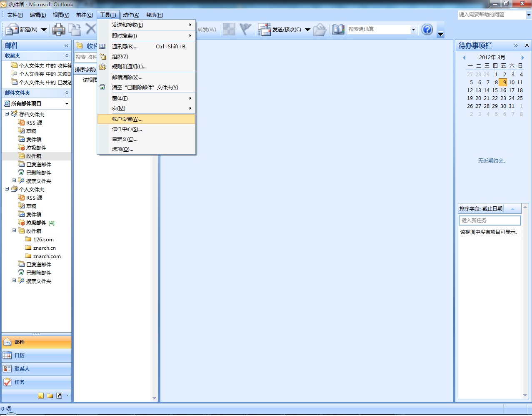Switch to the 联系人 navigation pane
Image resolution: width=532 pixels, height=416 pixels.
click(x=37, y=369)
